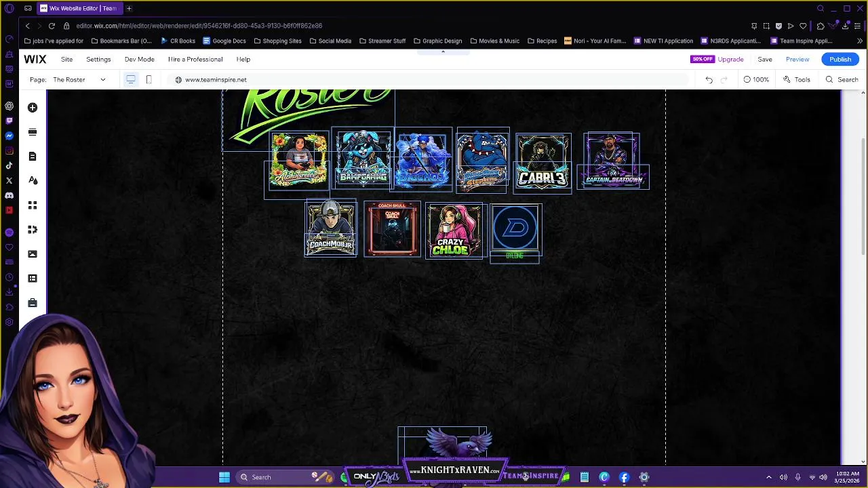Take a browser snapshot
The image size is (868, 488).
click(x=766, y=26)
